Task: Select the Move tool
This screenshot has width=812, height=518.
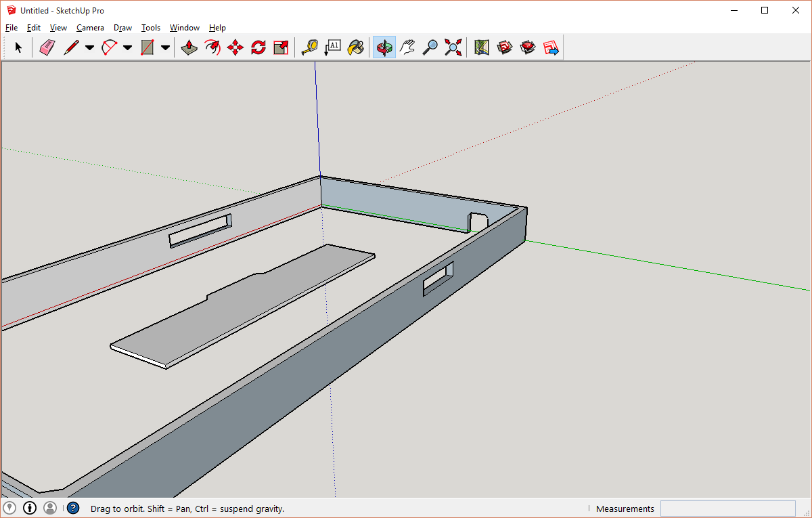Action: [x=235, y=47]
